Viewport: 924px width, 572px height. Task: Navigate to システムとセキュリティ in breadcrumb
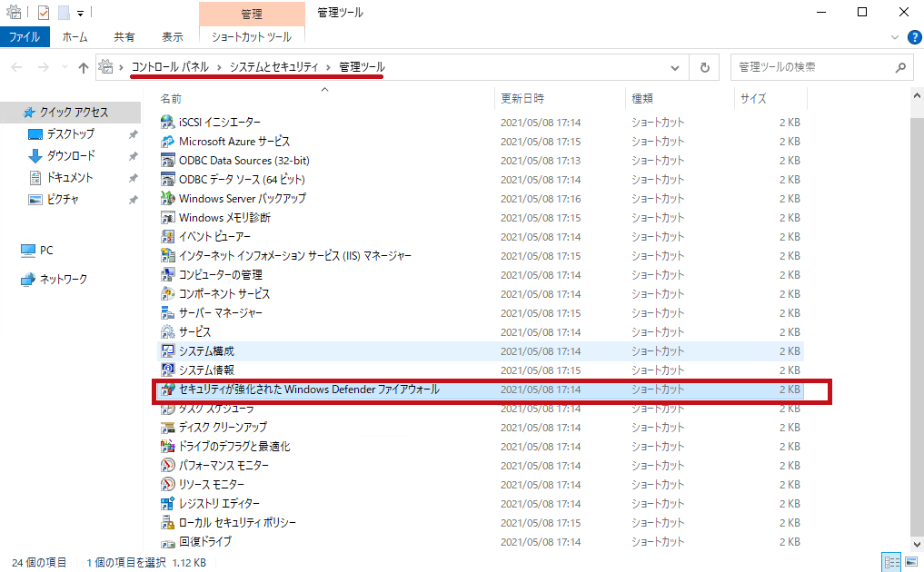point(274,67)
